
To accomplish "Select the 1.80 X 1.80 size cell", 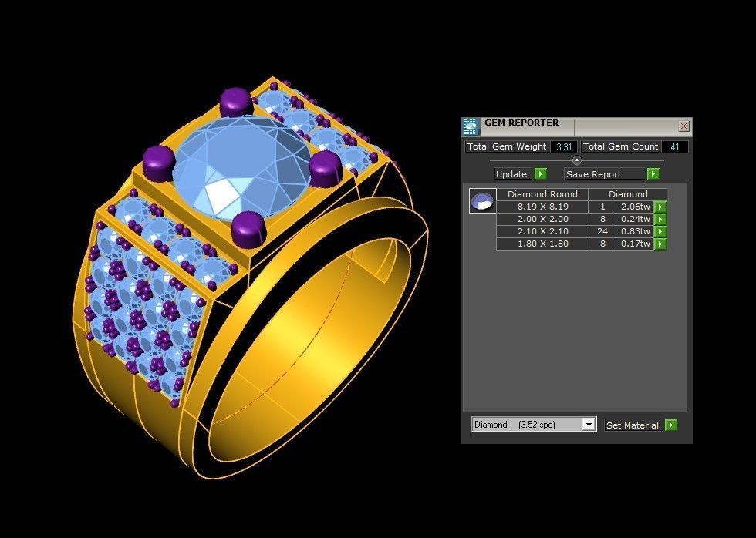I will (x=542, y=244).
